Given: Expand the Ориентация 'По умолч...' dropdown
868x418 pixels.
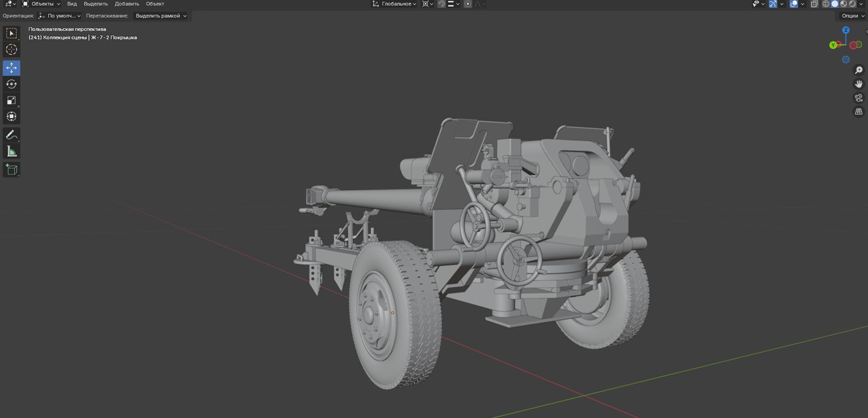Looking at the screenshot, I should pyautogui.click(x=60, y=16).
